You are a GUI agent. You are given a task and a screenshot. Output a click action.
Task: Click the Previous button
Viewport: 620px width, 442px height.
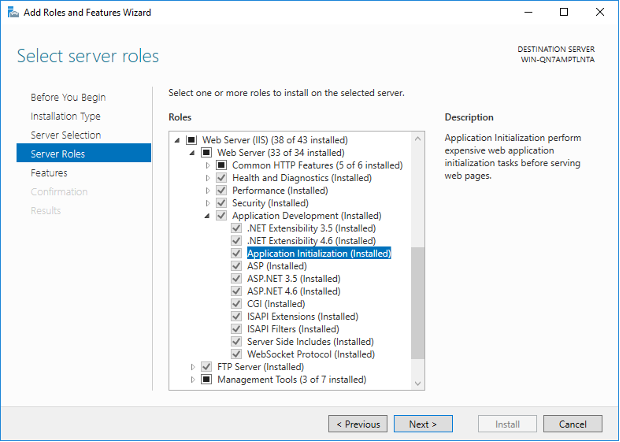tap(357, 424)
